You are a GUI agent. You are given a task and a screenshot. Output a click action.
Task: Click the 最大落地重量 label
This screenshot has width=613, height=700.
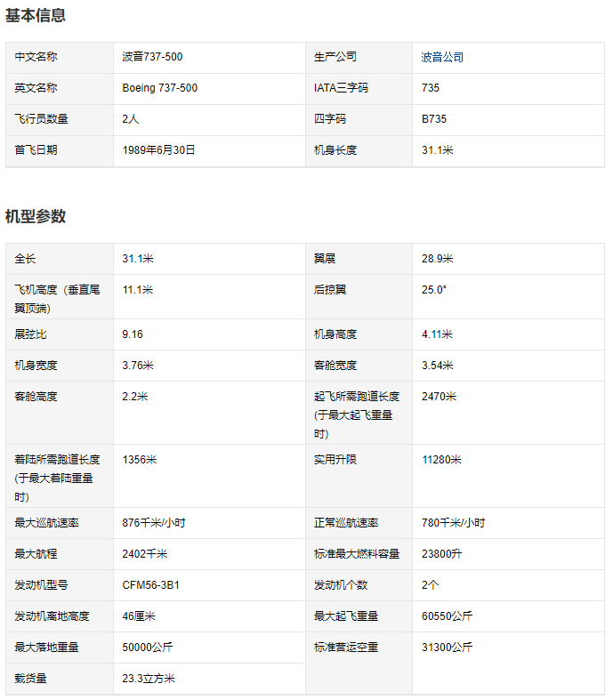(46, 648)
